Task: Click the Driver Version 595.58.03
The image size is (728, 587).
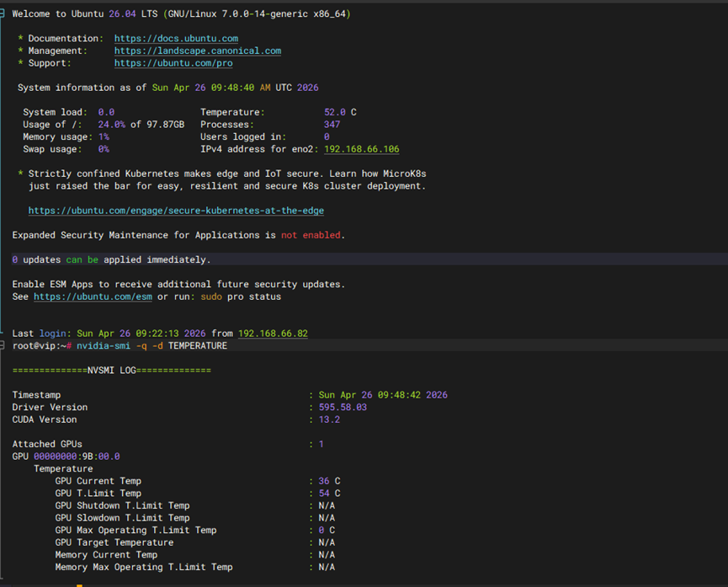Action: point(343,407)
